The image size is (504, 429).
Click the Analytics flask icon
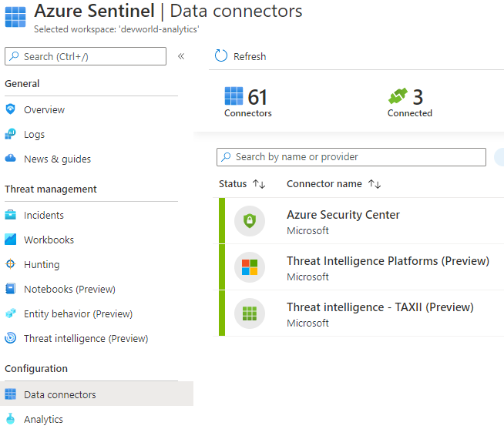(10, 419)
